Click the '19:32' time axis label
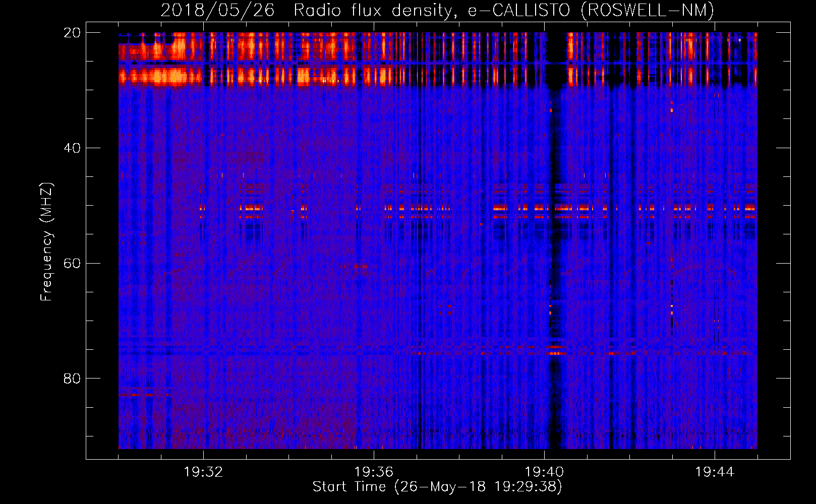Image resolution: width=816 pixels, height=504 pixels. click(x=203, y=472)
